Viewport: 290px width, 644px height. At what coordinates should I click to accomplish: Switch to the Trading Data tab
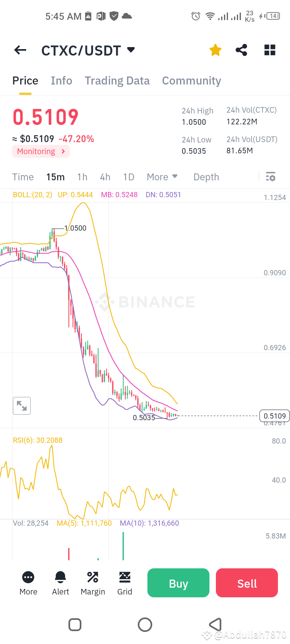tap(117, 80)
